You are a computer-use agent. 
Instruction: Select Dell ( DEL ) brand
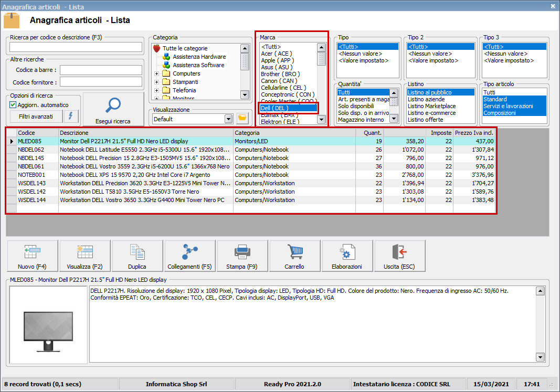click(x=288, y=108)
